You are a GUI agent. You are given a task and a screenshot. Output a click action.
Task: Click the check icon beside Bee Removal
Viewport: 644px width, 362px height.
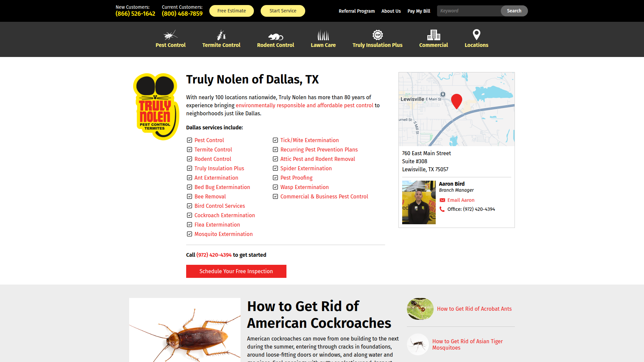190,196
